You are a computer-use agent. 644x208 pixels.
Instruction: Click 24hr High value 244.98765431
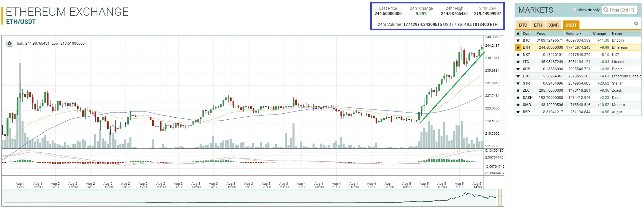454,14
